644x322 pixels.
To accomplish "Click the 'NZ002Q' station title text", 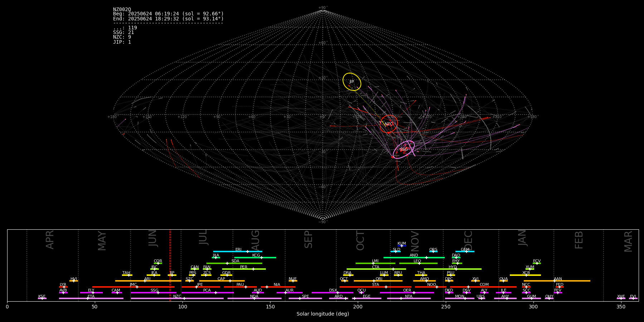I will 122,10.
